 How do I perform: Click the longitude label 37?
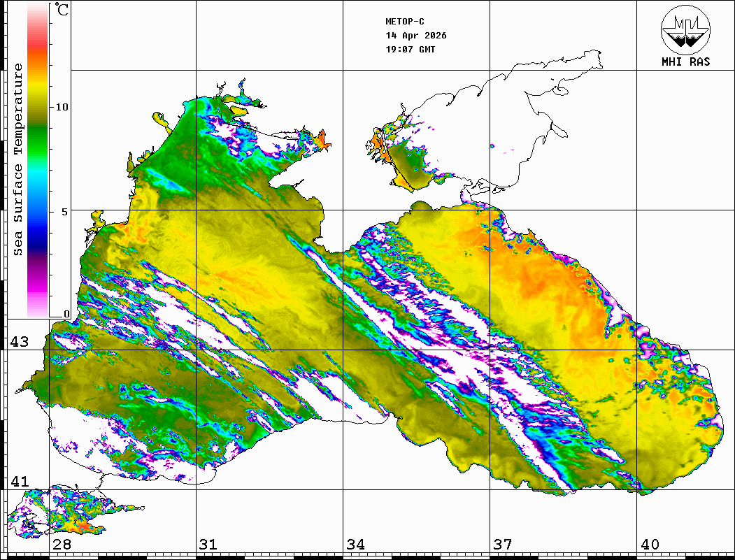point(502,545)
